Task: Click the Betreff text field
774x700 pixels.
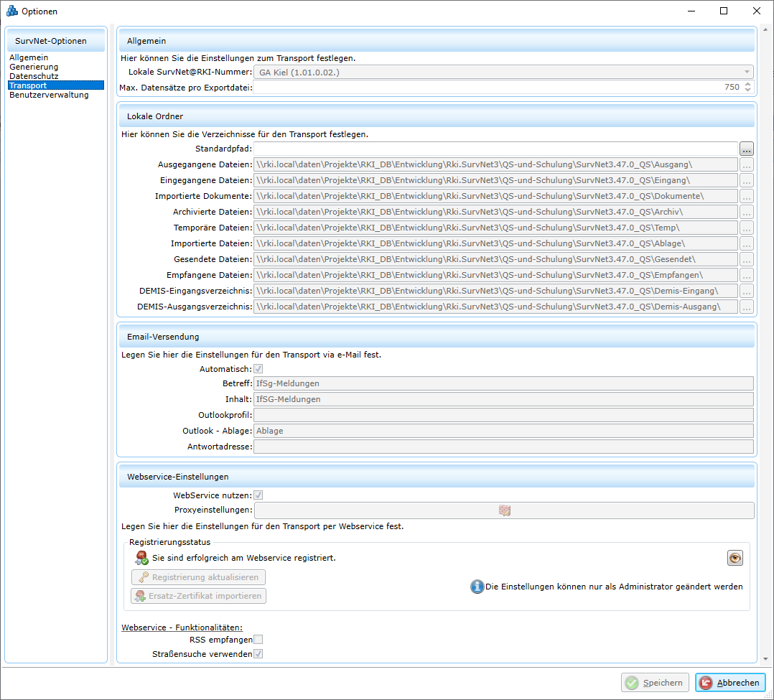Action: 503,383
